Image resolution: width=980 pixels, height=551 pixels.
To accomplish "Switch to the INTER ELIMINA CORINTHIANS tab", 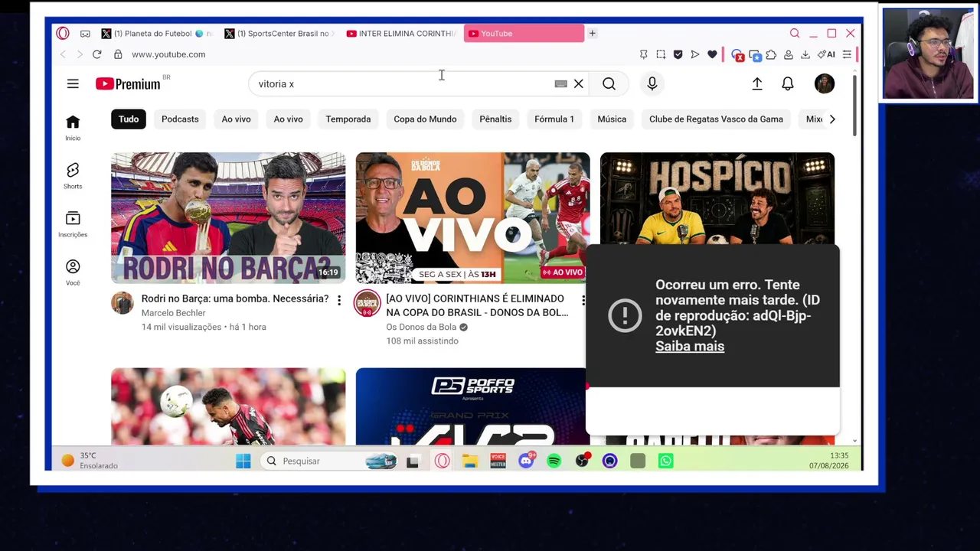I will (x=402, y=34).
